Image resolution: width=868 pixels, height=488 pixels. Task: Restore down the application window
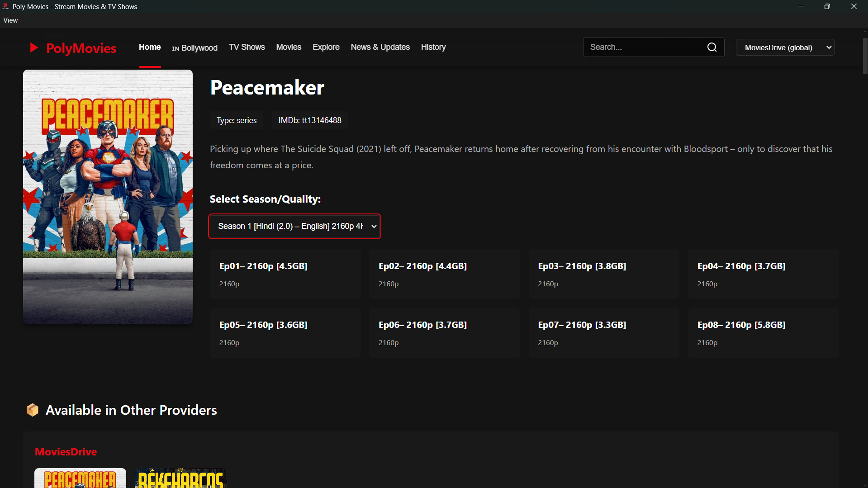pos(827,7)
